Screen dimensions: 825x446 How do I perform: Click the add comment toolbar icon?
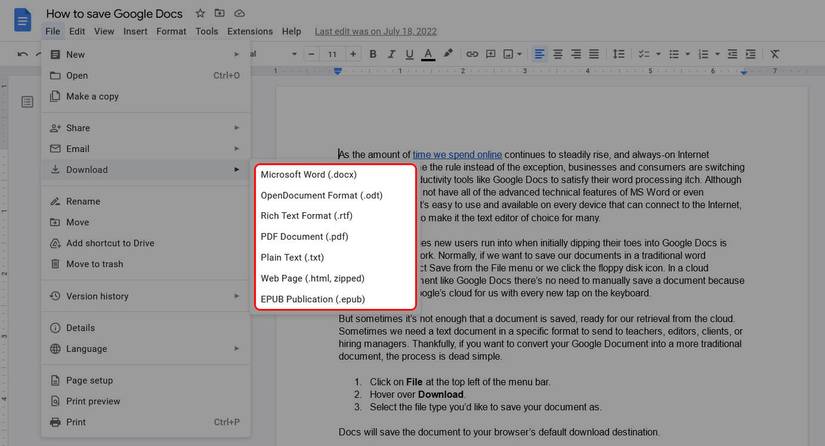(x=492, y=54)
